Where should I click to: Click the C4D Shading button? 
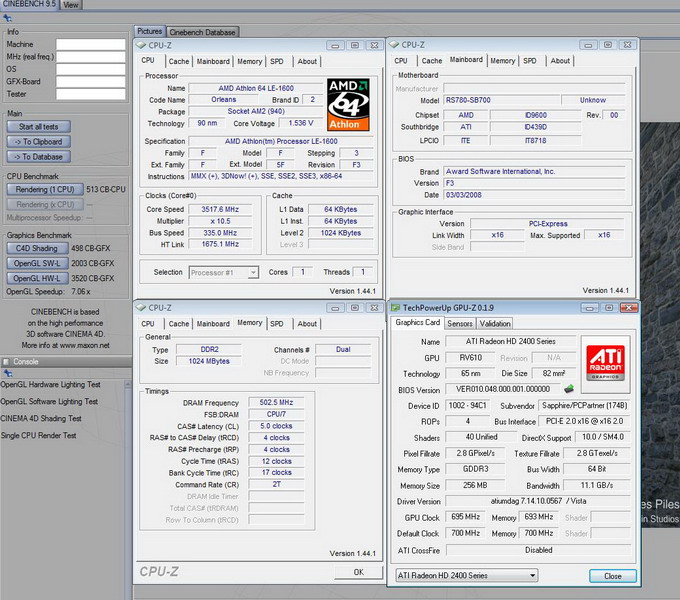point(37,248)
